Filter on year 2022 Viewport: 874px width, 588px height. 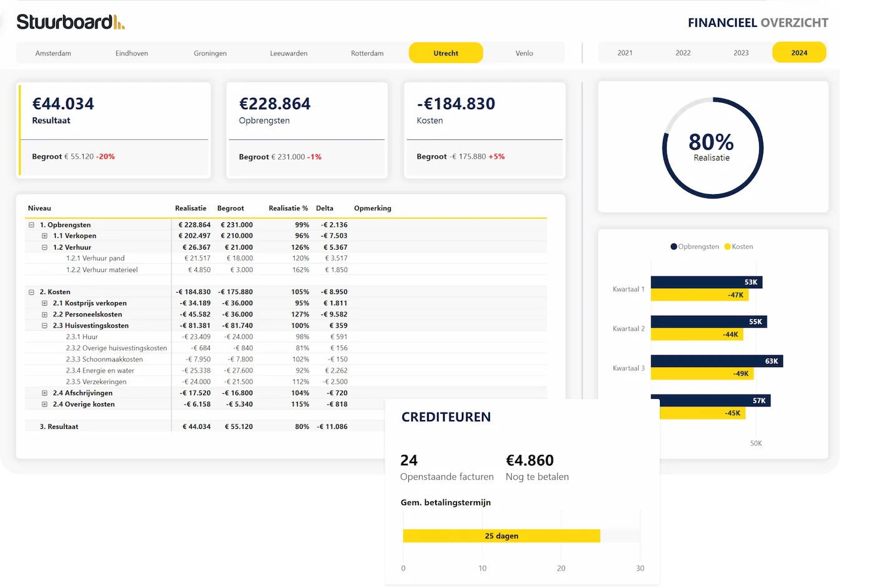click(683, 52)
